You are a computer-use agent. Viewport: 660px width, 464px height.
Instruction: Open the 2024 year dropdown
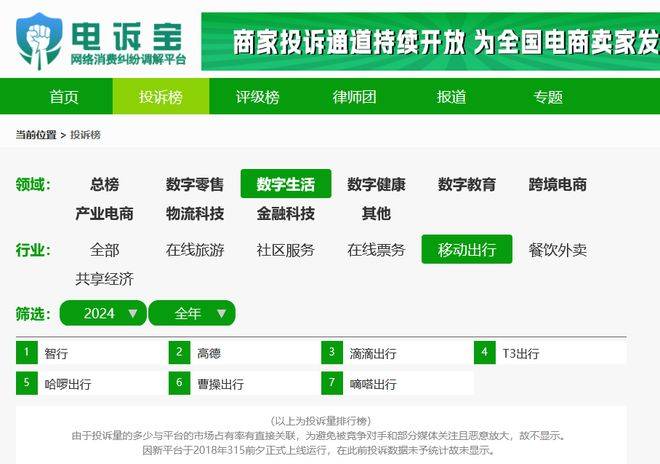pos(102,313)
